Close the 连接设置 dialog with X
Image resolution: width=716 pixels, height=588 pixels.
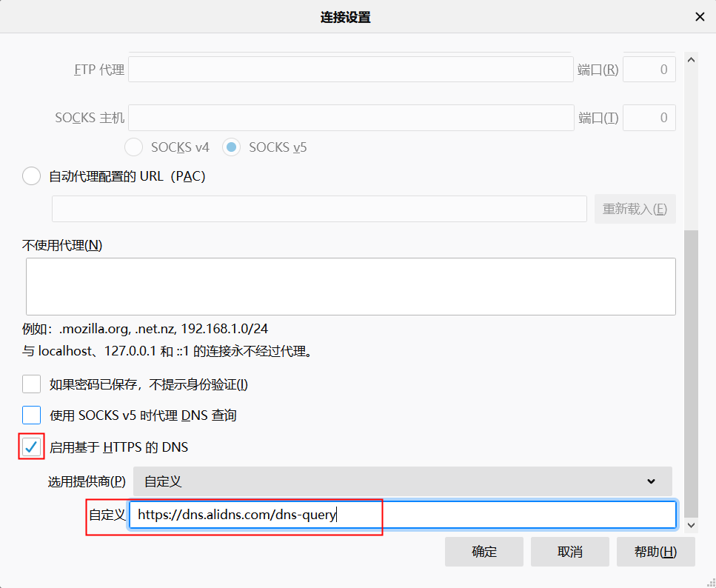[x=699, y=17]
